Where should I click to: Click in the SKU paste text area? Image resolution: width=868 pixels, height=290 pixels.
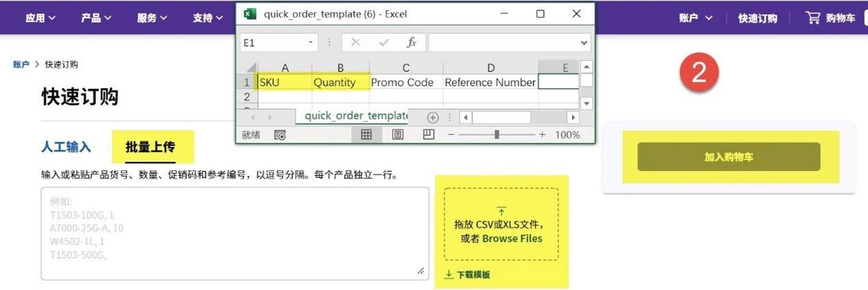(x=235, y=233)
